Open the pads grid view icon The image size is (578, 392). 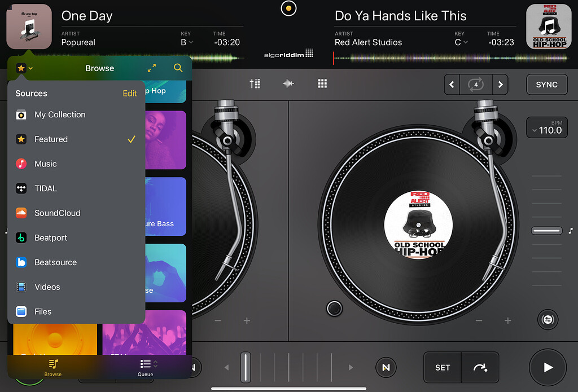(x=322, y=84)
